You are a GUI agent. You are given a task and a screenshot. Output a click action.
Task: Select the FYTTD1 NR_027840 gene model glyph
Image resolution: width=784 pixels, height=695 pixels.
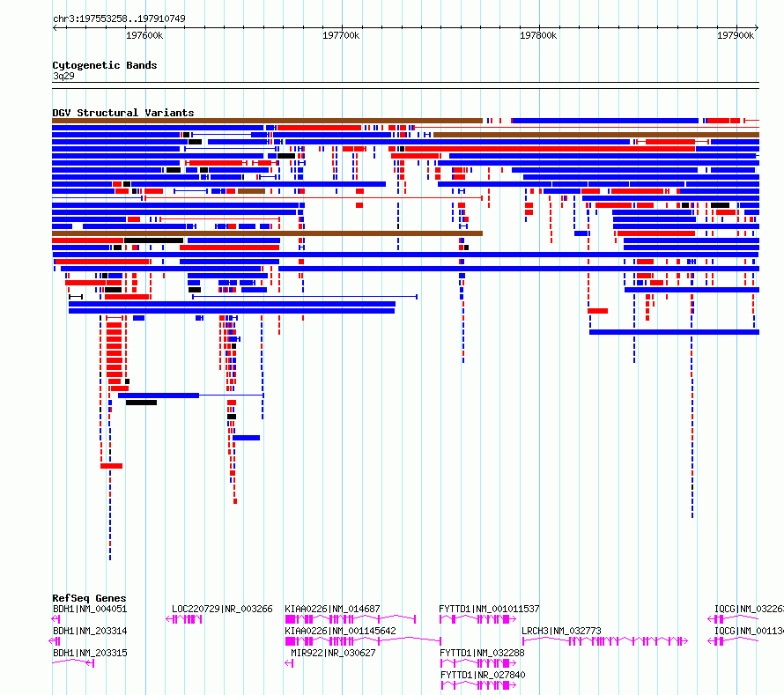pos(478,685)
